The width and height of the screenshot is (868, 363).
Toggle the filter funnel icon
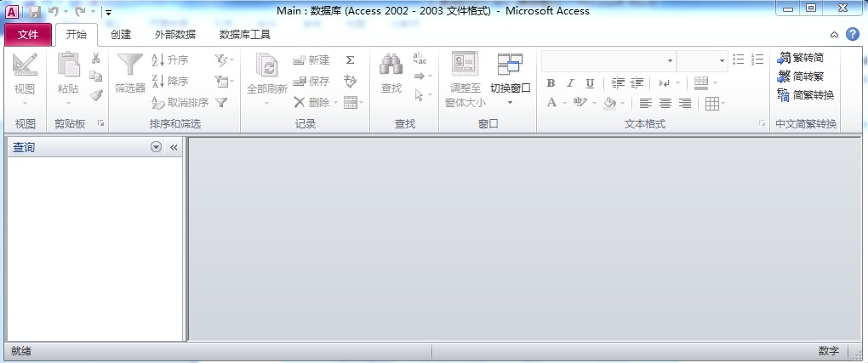pyautogui.click(x=221, y=102)
